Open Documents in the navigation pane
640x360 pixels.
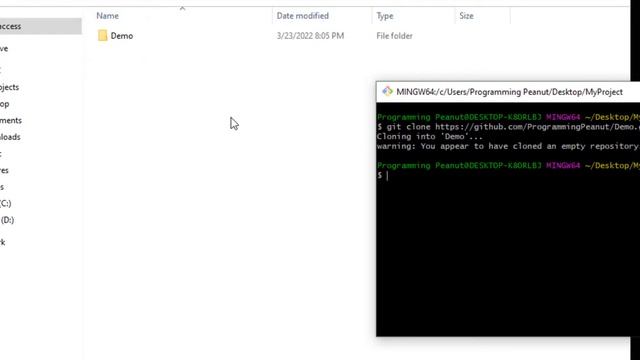11,120
